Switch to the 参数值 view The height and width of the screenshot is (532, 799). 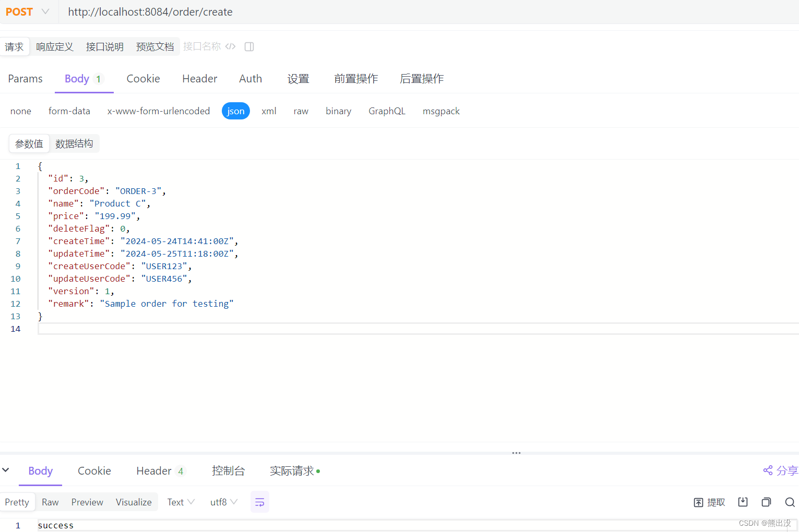[29, 143]
